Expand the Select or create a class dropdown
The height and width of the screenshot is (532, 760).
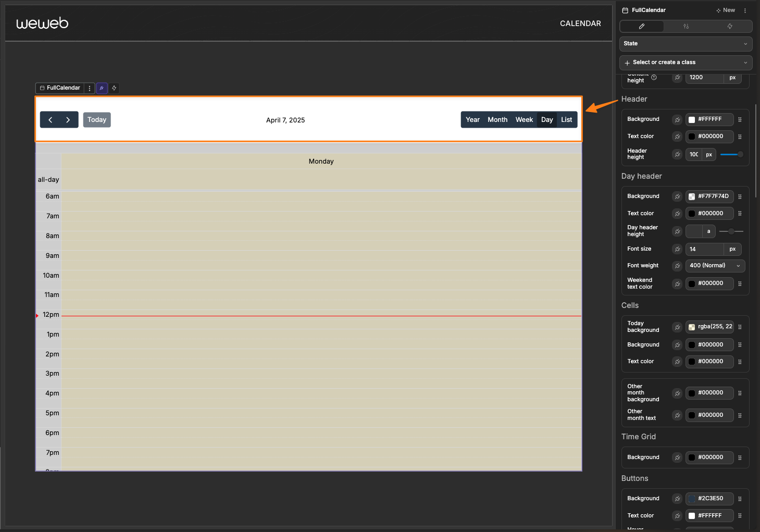pos(685,63)
